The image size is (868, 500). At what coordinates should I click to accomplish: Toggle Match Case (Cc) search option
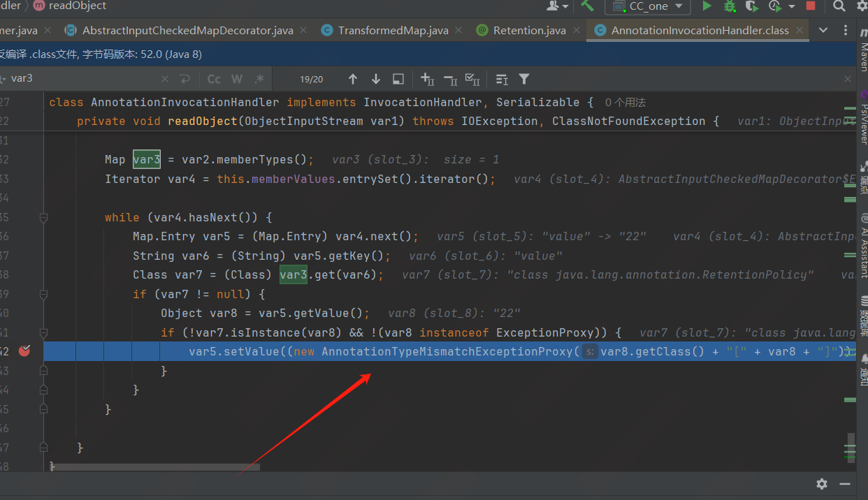pyautogui.click(x=214, y=79)
